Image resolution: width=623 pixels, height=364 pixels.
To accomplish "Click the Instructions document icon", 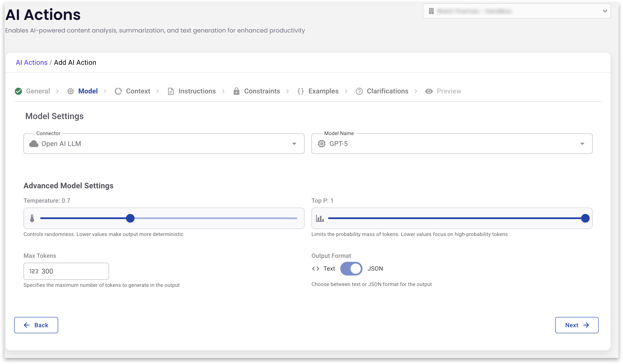I will click(x=171, y=91).
